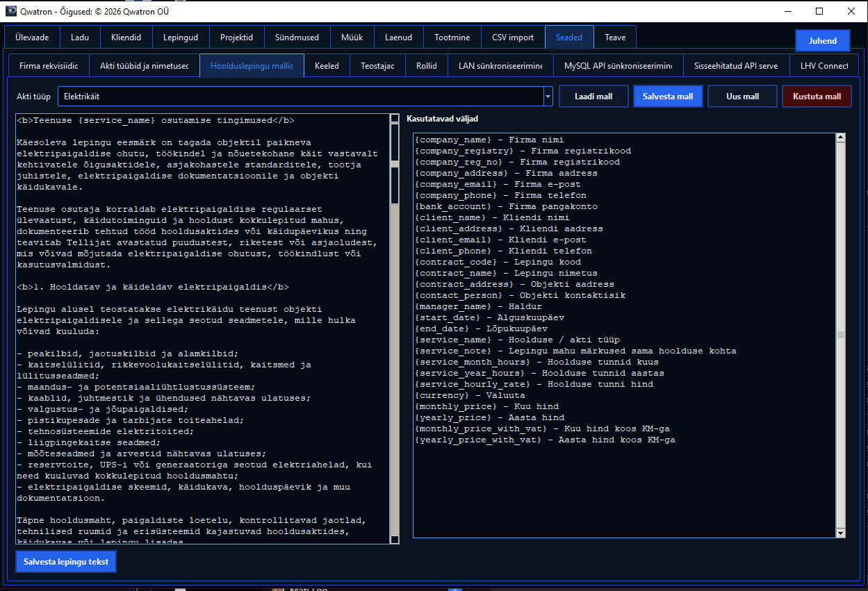Go to the LHV Connect sub-tab
The width and height of the screenshot is (868, 591).
tap(824, 66)
